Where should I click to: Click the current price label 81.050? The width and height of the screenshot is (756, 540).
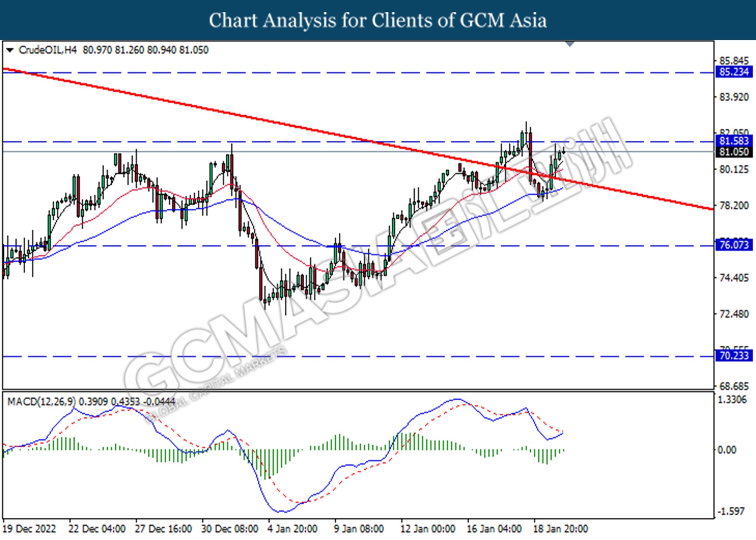[x=734, y=152]
